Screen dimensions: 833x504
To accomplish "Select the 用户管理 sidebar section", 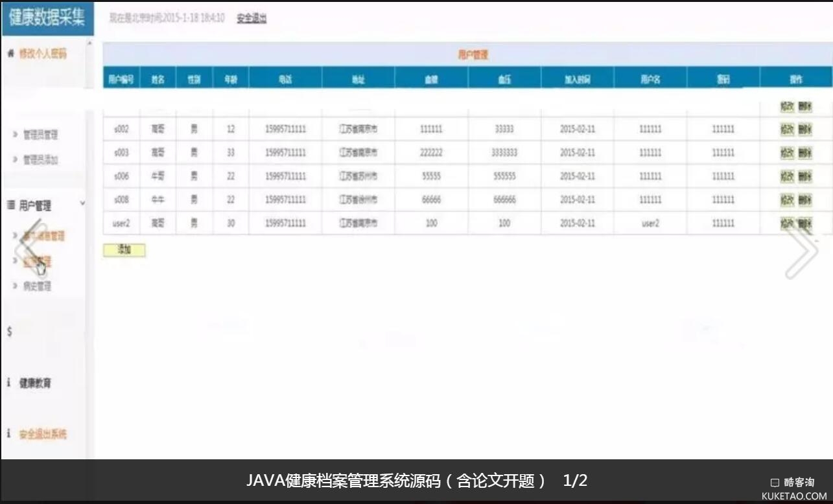I will pos(35,206).
